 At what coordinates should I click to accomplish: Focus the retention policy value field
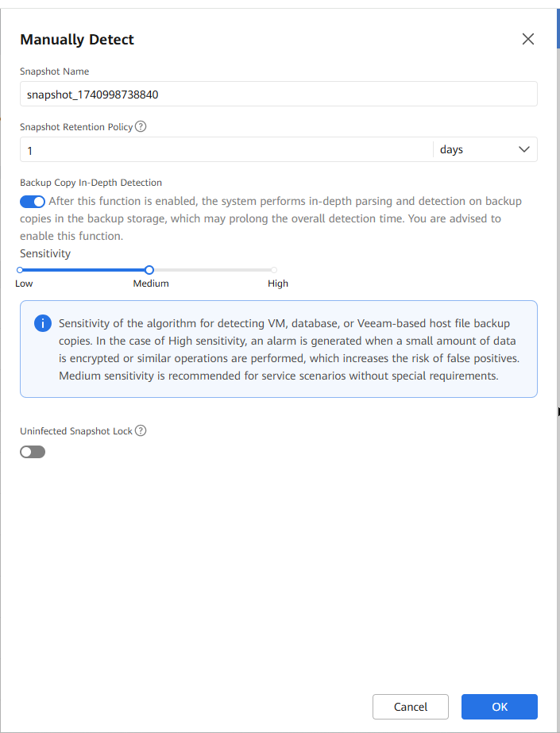(x=226, y=149)
